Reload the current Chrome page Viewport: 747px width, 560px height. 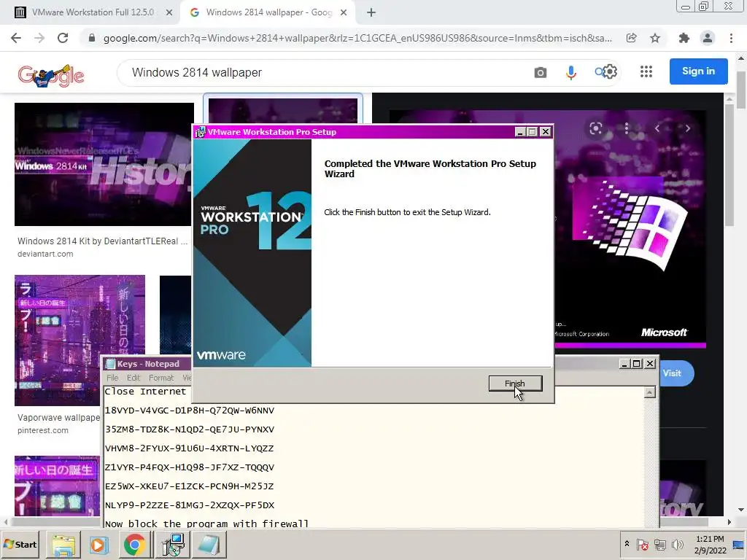[x=63, y=38]
